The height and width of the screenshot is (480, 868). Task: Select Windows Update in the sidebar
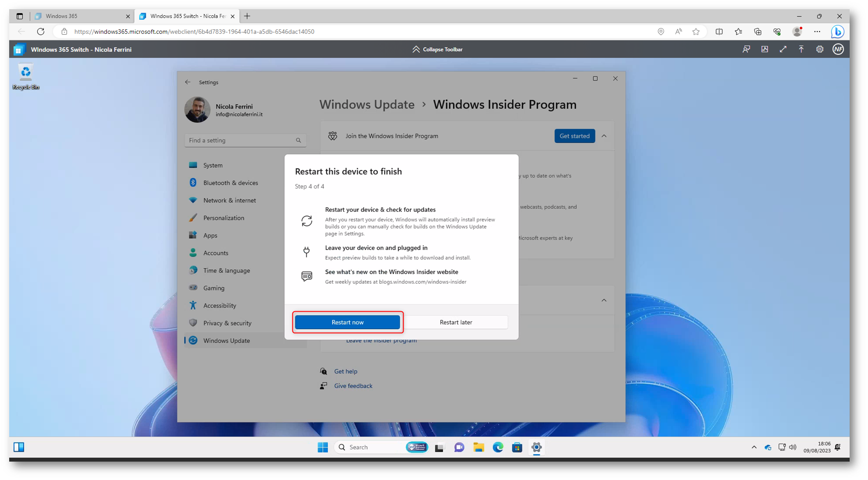245,340
